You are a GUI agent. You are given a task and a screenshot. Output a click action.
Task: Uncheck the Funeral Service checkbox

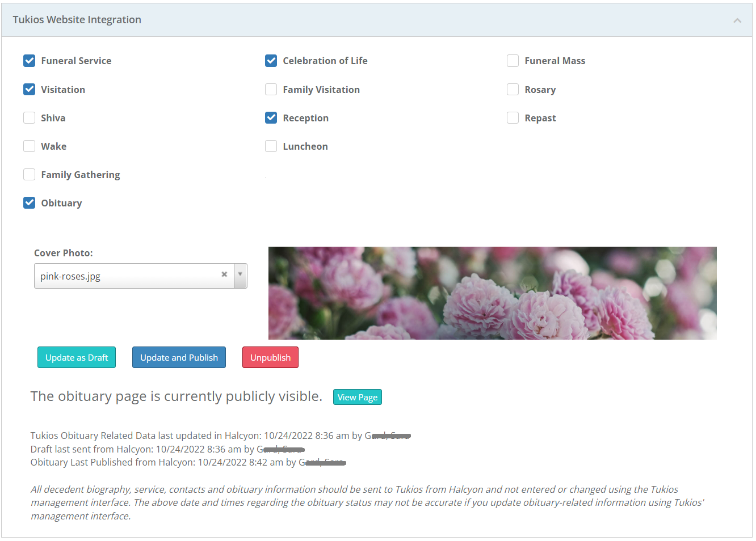coord(30,61)
